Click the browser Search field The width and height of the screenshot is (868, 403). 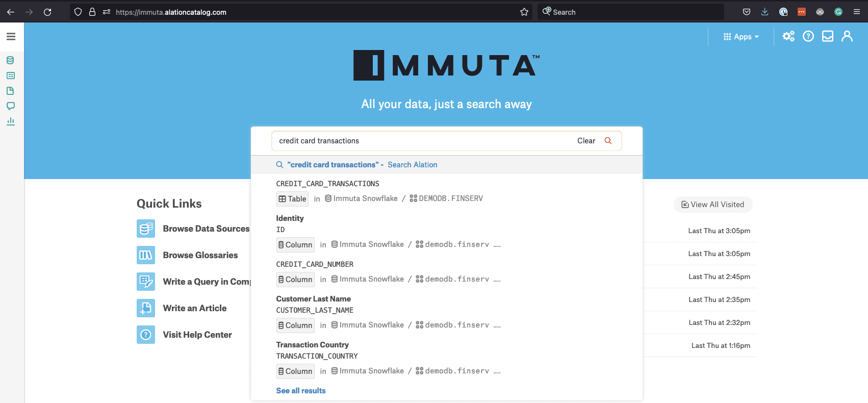(631, 12)
